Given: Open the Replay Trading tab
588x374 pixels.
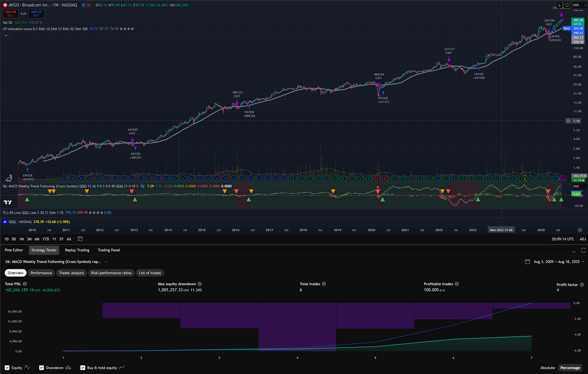Looking at the screenshot, I should point(77,250).
